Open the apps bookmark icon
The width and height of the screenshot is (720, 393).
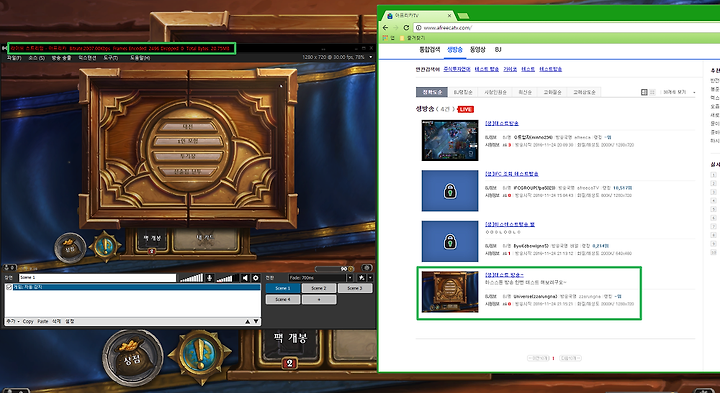point(386,38)
